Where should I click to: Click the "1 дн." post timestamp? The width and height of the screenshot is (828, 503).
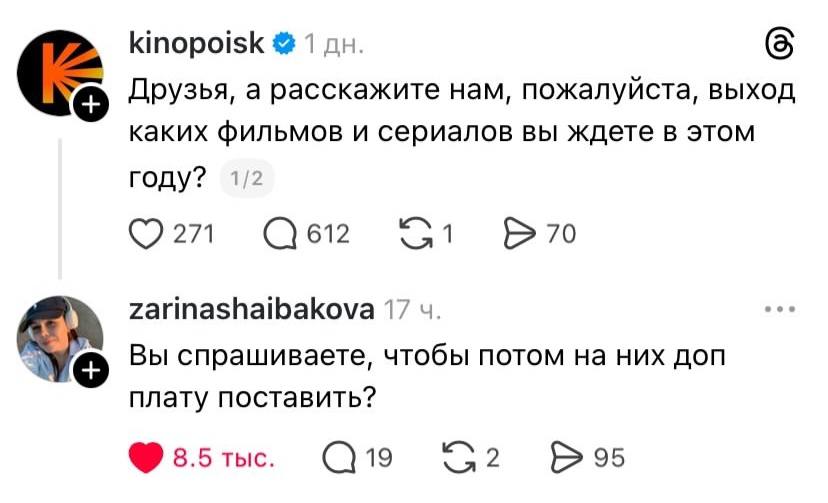tap(335, 44)
